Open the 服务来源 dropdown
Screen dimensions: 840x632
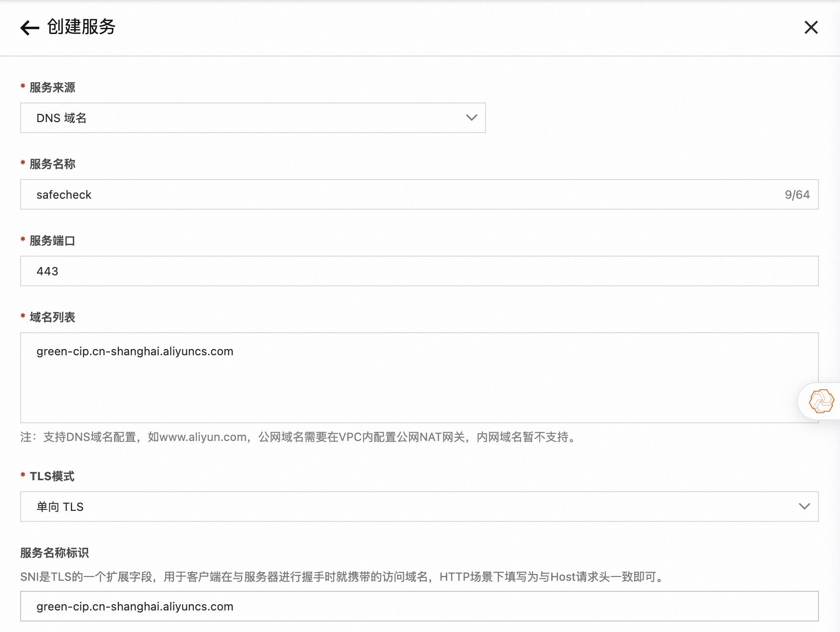pos(252,118)
